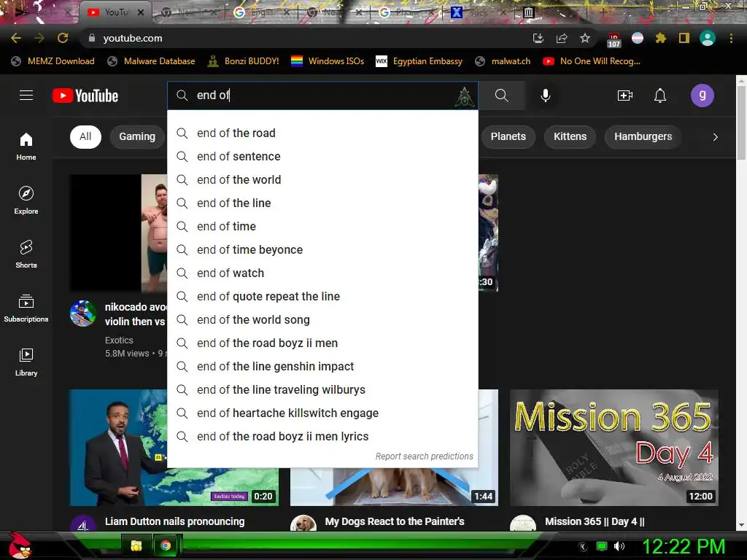Click Report search predictions link
This screenshot has width=747, height=560.
[x=424, y=456]
